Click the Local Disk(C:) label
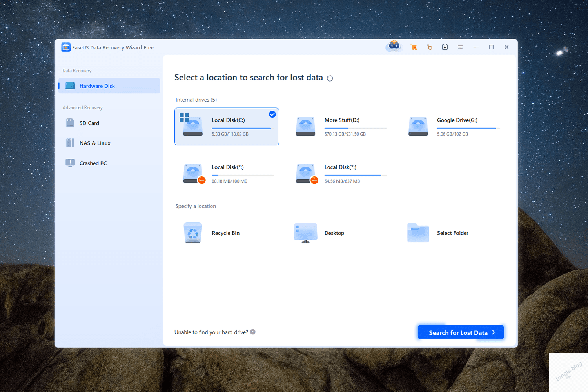This screenshot has height=392, width=588. (228, 120)
